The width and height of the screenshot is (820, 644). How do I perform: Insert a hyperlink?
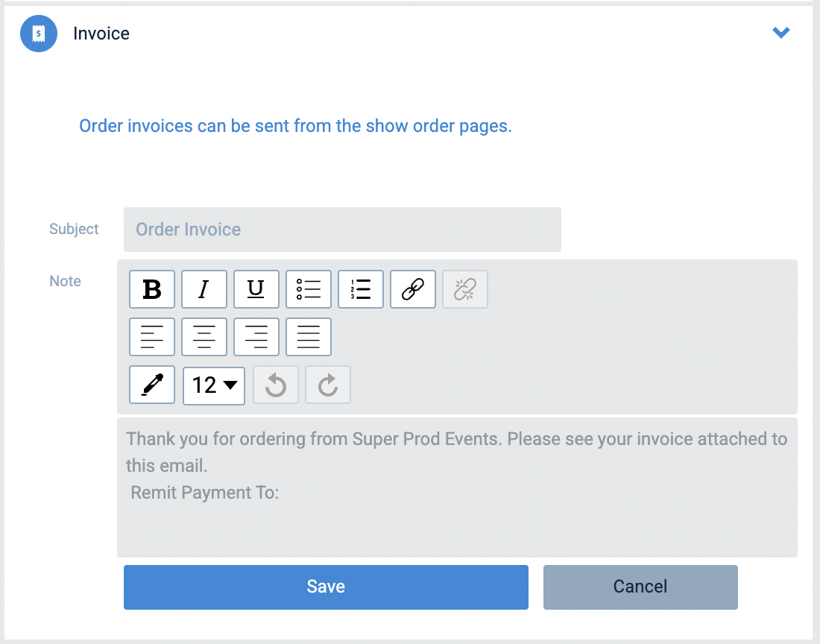click(413, 289)
